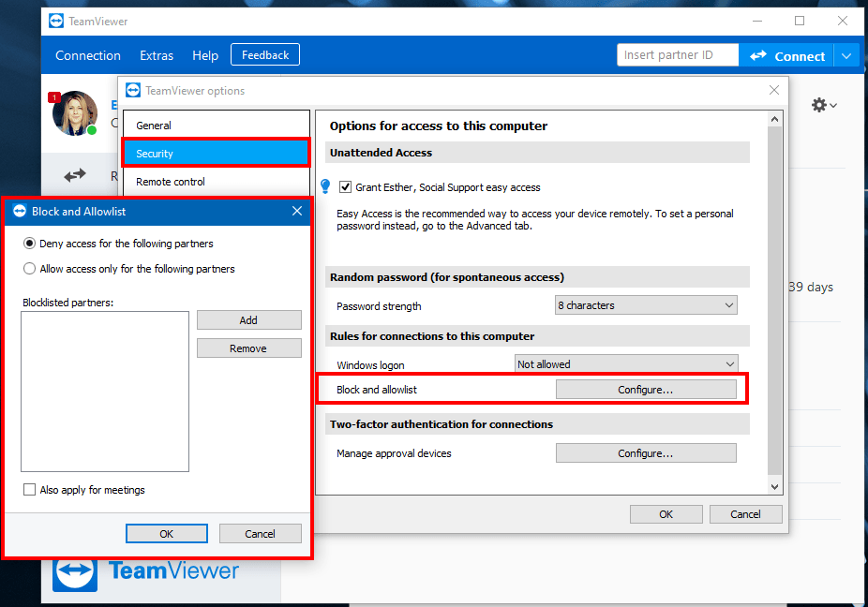Open the settings gear menu
868x607 pixels.
coord(822,105)
